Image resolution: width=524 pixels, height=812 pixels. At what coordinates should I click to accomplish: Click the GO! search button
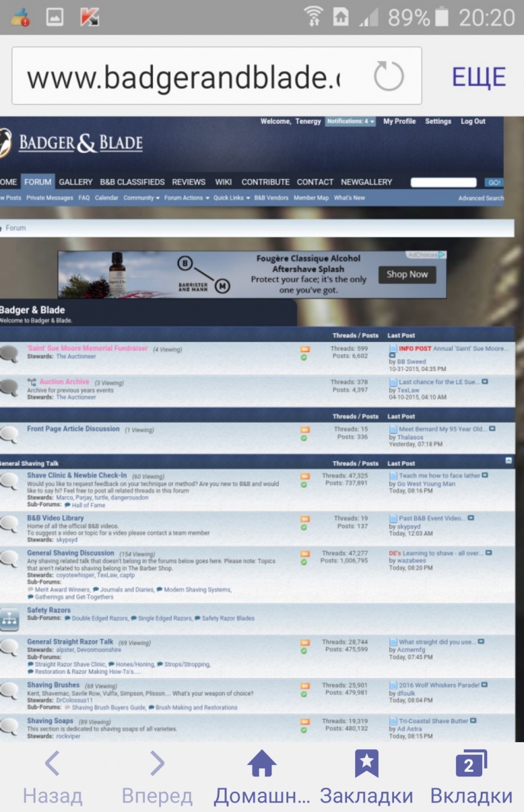click(x=494, y=183)
